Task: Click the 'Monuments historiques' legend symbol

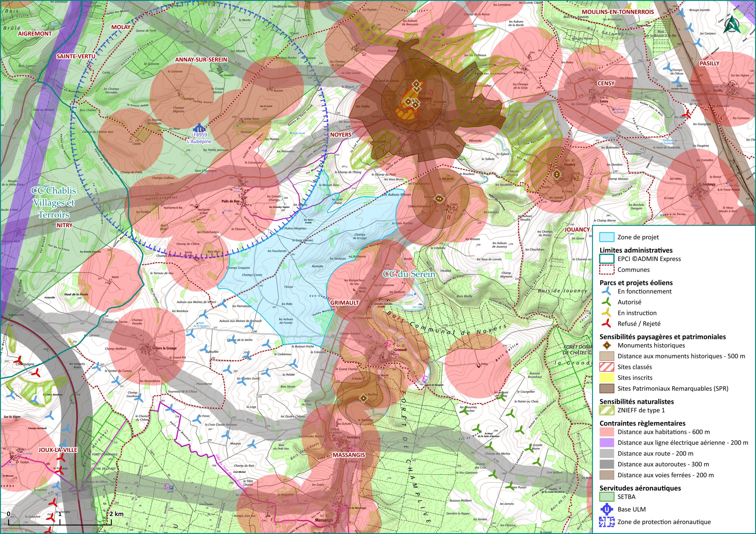Action: click(607, 345)
